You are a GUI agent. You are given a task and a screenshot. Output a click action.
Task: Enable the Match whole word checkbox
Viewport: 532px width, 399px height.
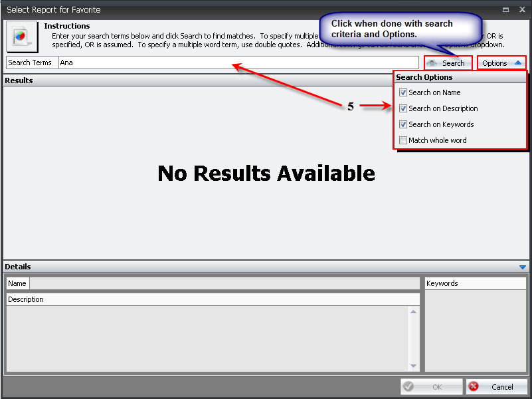(x=403, y=140)
